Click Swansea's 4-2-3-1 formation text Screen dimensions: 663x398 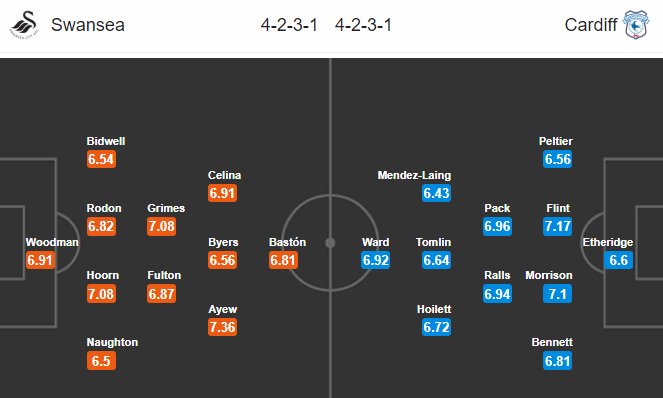289,25
